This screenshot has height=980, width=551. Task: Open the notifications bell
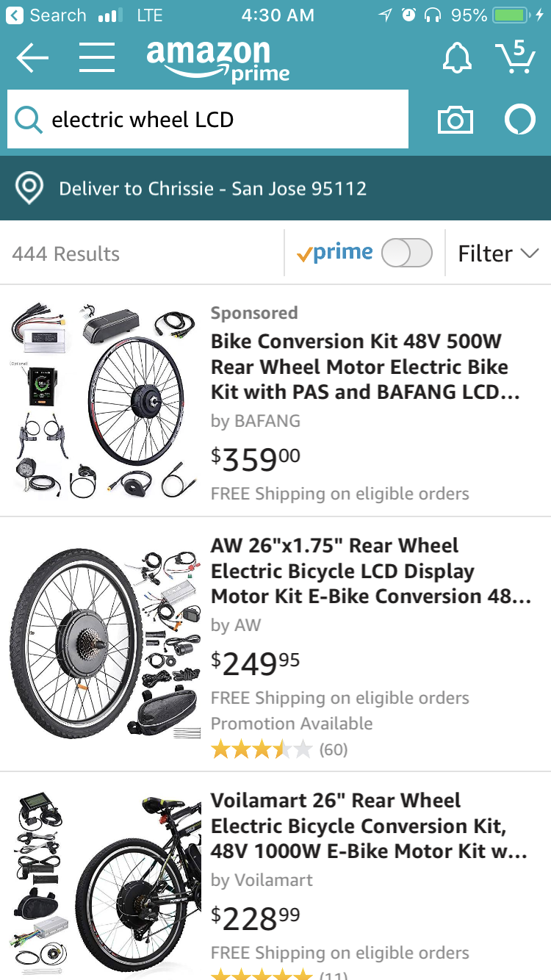coord(457,57)
